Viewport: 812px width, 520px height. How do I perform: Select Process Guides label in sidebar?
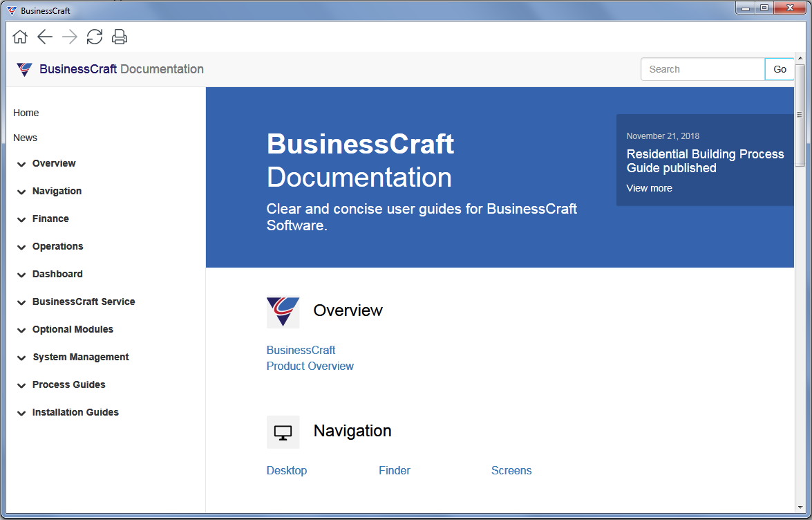pos(69,384)
